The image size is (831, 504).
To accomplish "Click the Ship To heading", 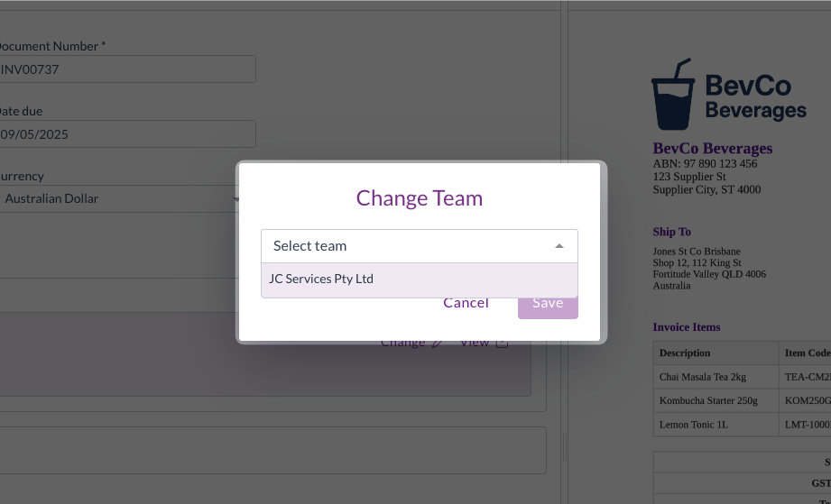I will tap(672, 232).
